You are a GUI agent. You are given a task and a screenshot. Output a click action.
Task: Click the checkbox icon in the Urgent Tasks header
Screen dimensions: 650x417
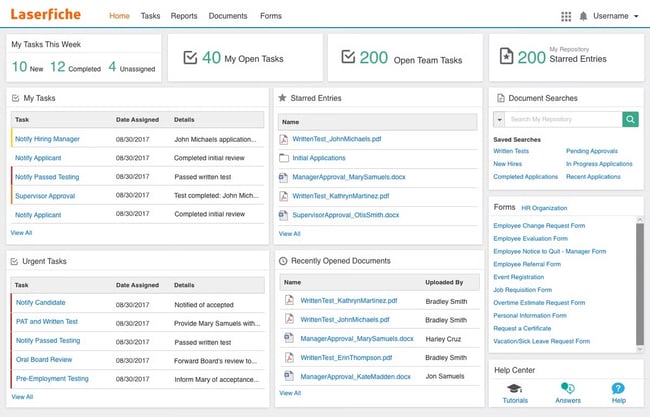[14, 262]
